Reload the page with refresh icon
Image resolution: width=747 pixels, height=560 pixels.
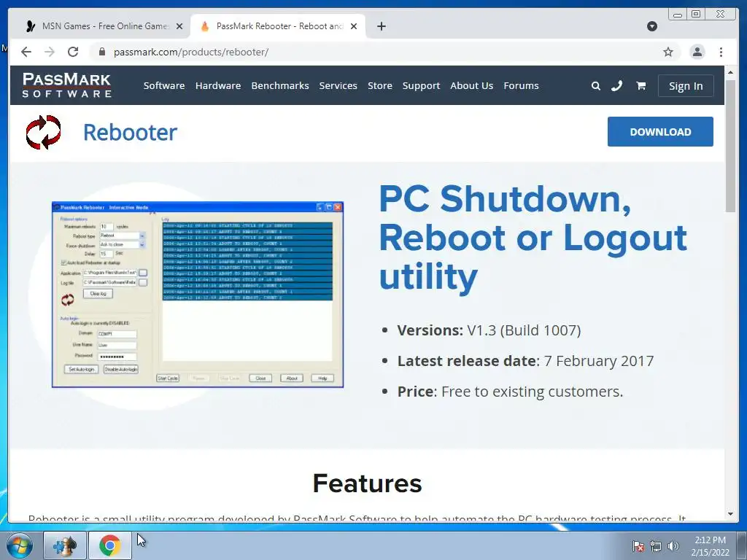click(x=73, y=52)
